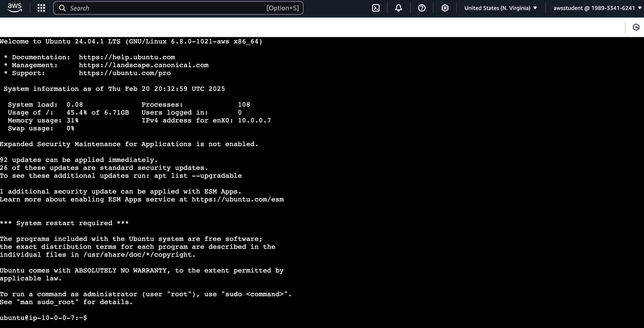Click the 'Expanded Security Maintenance' notice line
Viewport: 644px width, 328px height.
(x=129, y=144)
